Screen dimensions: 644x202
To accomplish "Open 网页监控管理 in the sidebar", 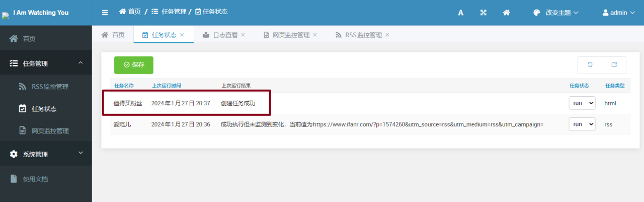I will [x=46, y=131].
